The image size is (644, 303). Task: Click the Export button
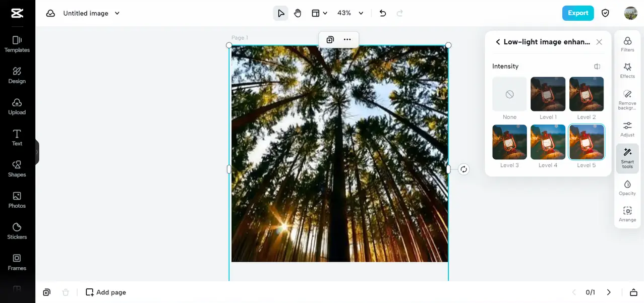tap(578, 13)
